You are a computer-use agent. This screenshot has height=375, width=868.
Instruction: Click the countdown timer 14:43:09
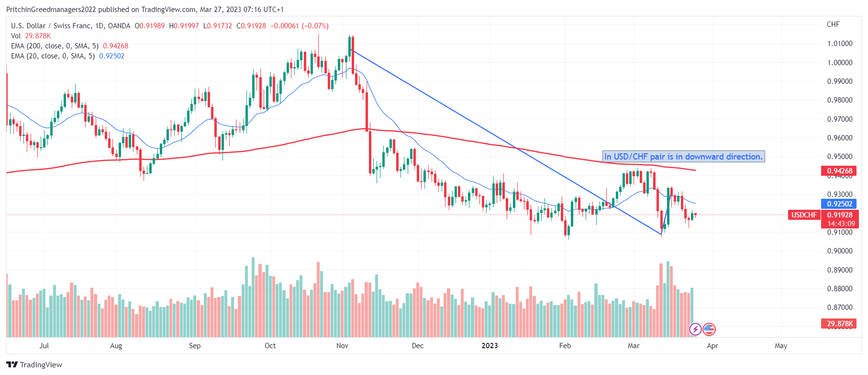pyautogui.click(x=841, y=224)
